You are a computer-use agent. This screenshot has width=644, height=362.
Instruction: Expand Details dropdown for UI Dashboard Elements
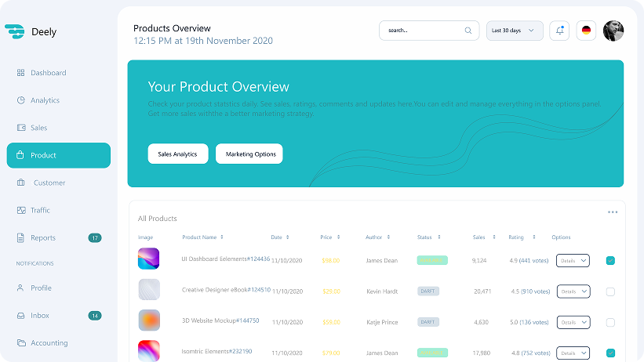tap(573, 261)
